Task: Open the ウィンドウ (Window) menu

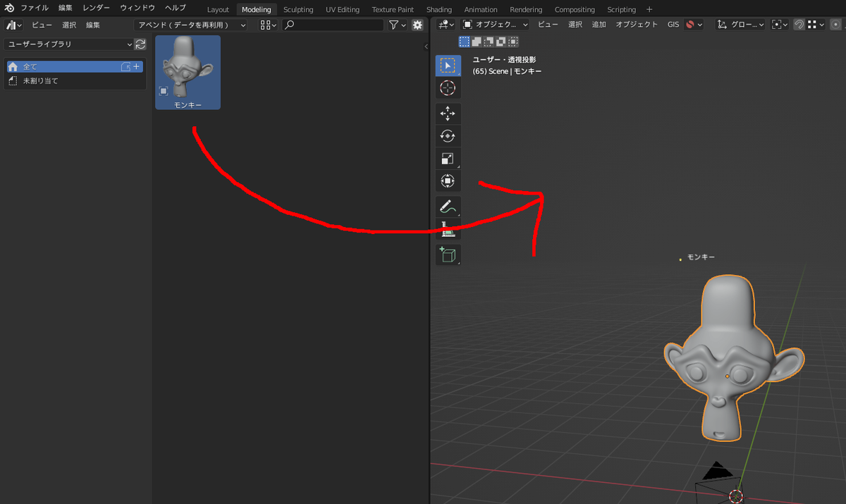Action: click(x=137, y=8)
